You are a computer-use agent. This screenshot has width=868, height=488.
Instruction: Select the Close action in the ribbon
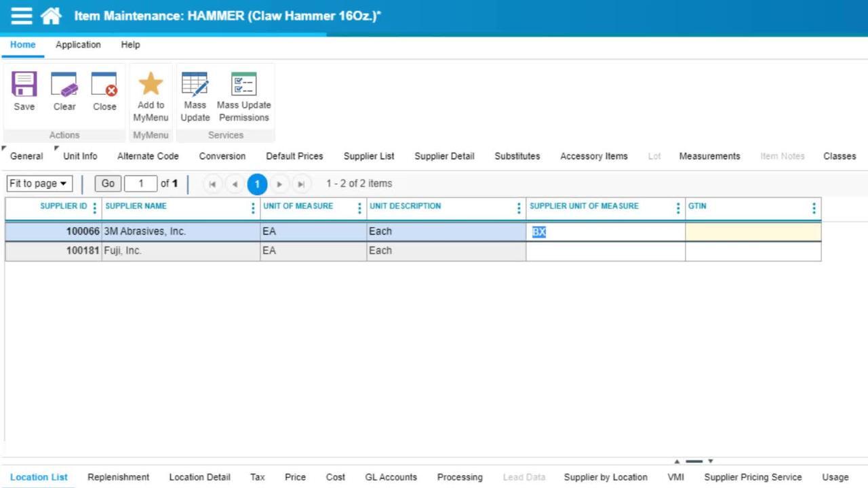click(104, 91)
